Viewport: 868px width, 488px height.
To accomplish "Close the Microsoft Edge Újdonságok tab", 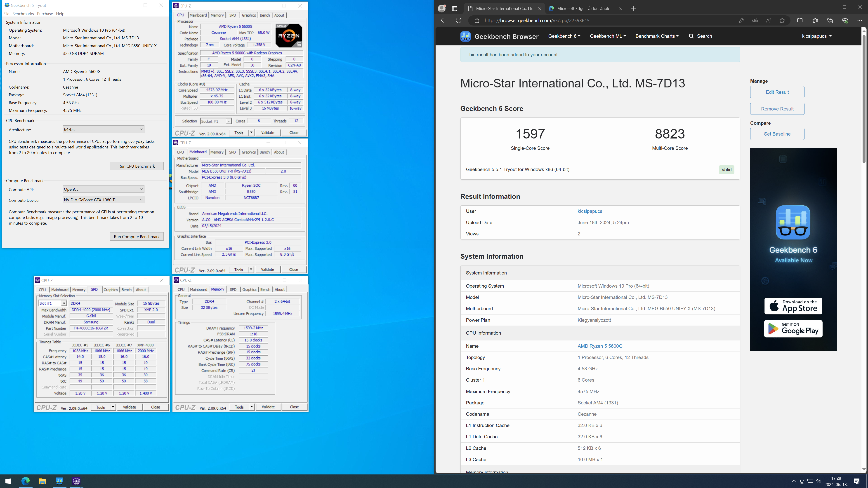I will [621, 8].
